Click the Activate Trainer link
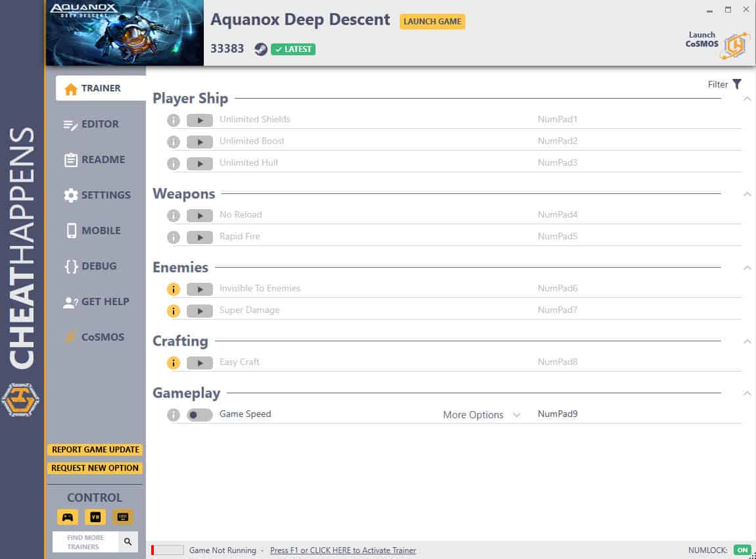 pos(343,550)
